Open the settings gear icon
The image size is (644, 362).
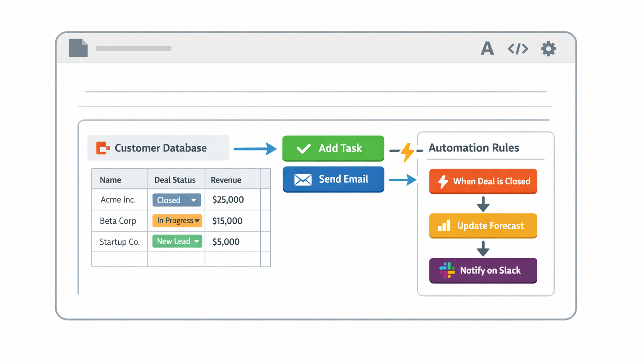point(548,49)
